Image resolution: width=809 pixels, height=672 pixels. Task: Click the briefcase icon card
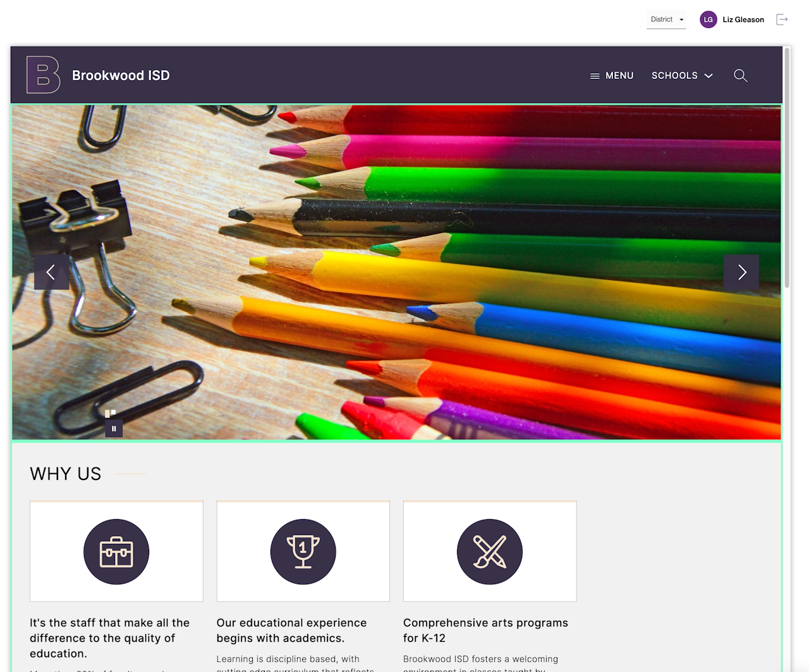pyautogui.click(x=116, y=551)
